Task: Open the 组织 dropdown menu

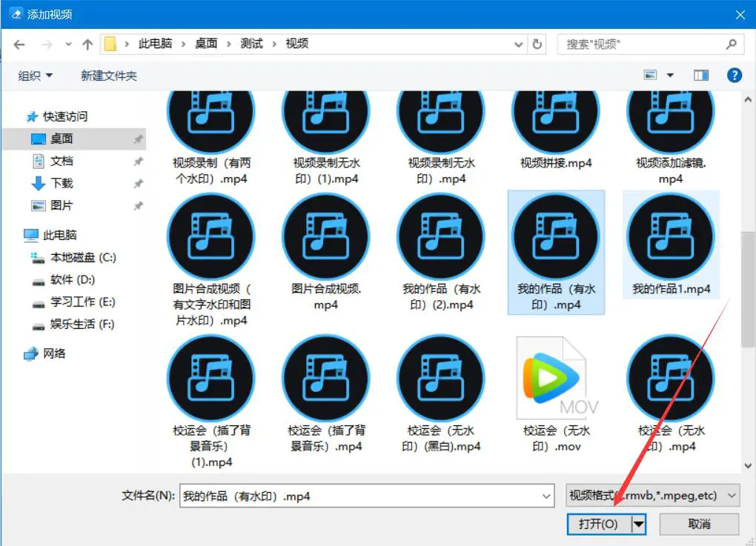Action: [x=34, y=74]
